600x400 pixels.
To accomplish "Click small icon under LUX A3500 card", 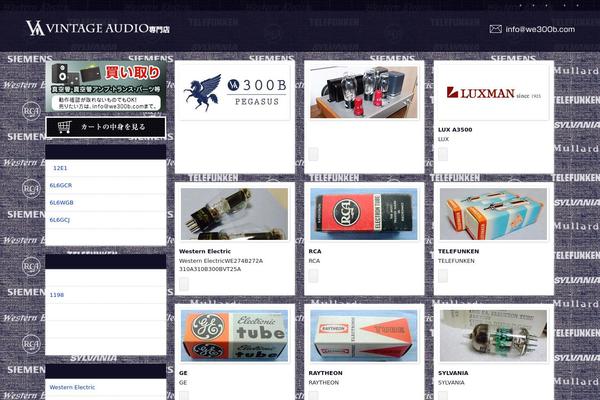I will pos(443,154).
